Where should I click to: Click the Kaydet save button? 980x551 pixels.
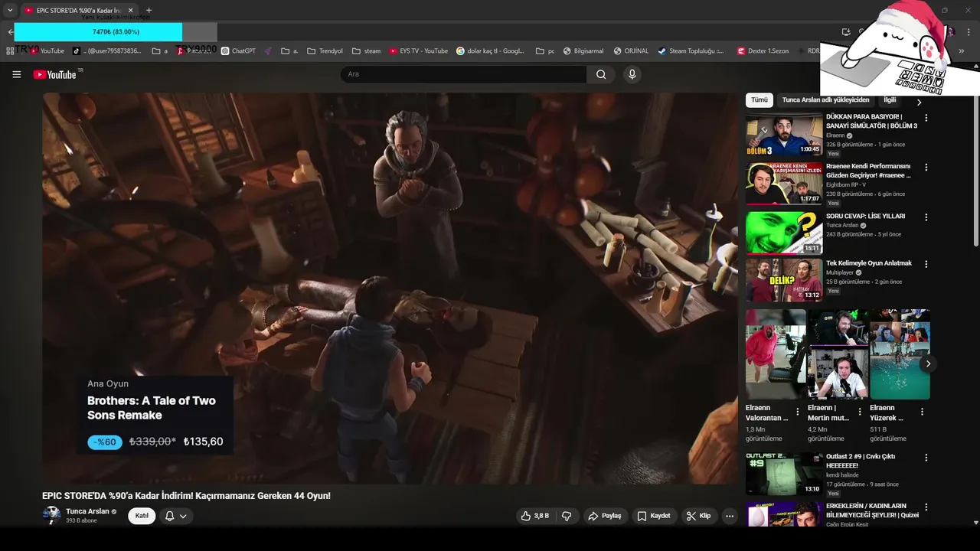[654, 516]
